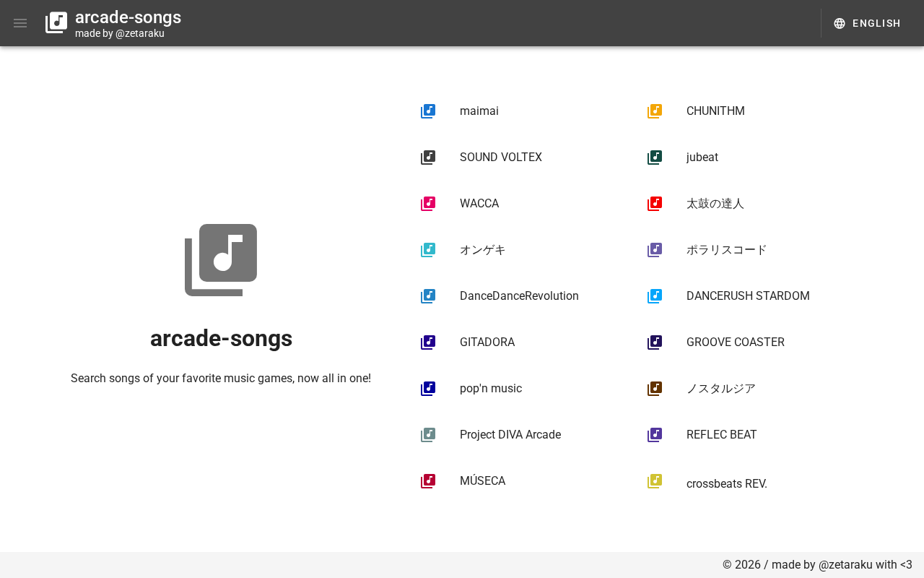
Task: Select DanceDanceRevolution from the game list
Action: pos(519,296)
